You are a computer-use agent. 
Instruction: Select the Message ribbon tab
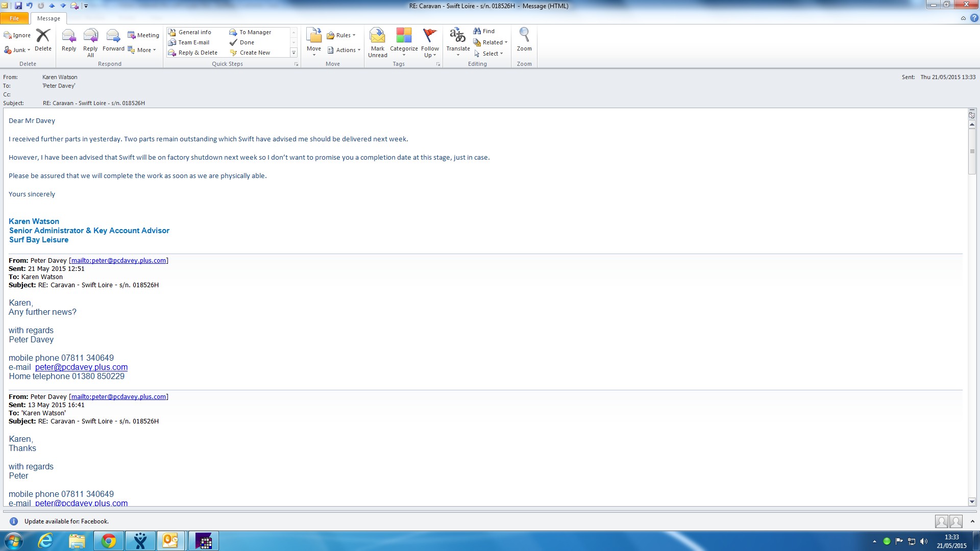(48, 18)
